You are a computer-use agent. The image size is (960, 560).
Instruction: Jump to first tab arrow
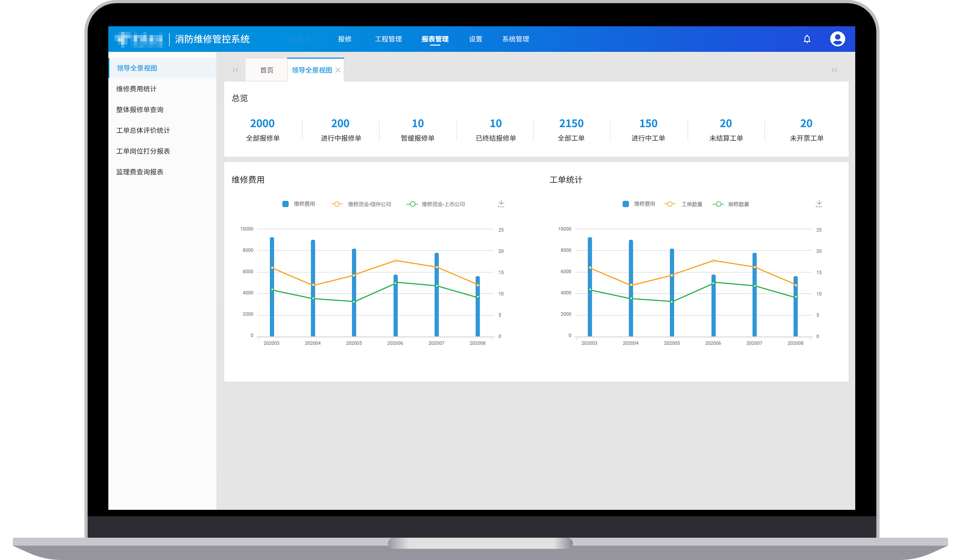[235, 70]
